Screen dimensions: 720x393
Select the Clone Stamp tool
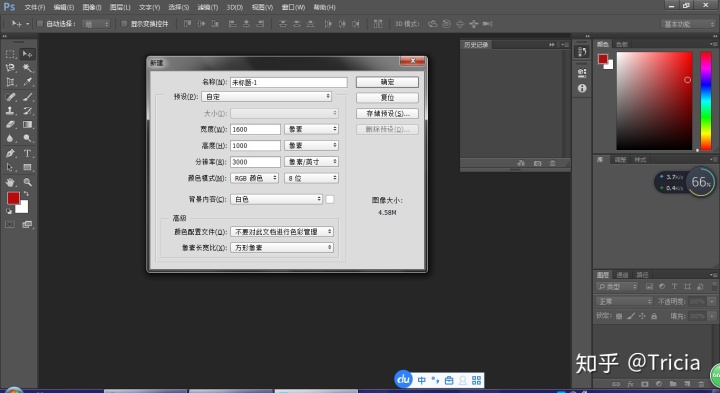(10, 111)
